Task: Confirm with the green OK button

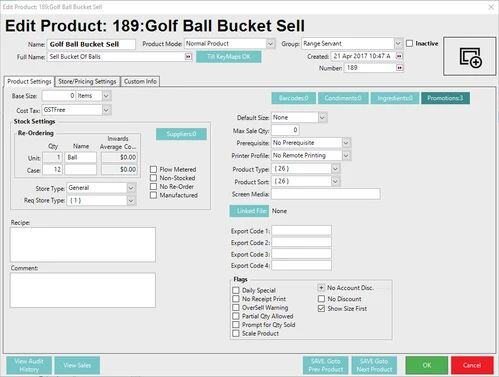Action: tap(427, 365)
